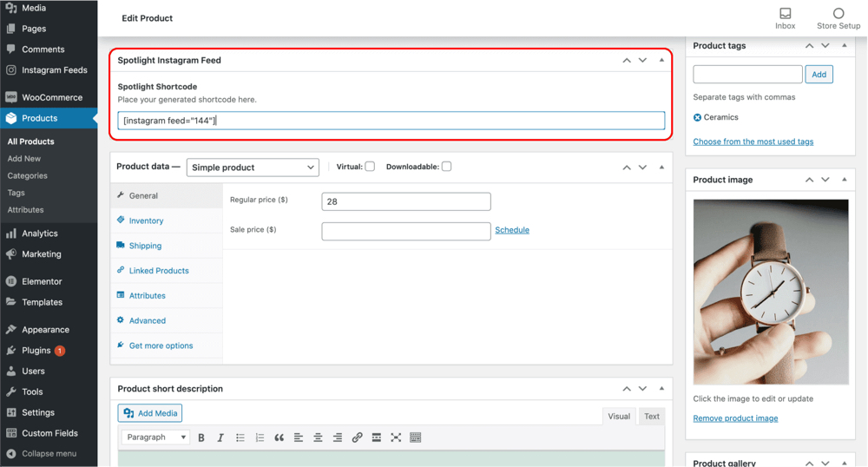Open the Store Setup icon
The width and height of the screenshot is (868, 467).
click(x=838, y=18)
